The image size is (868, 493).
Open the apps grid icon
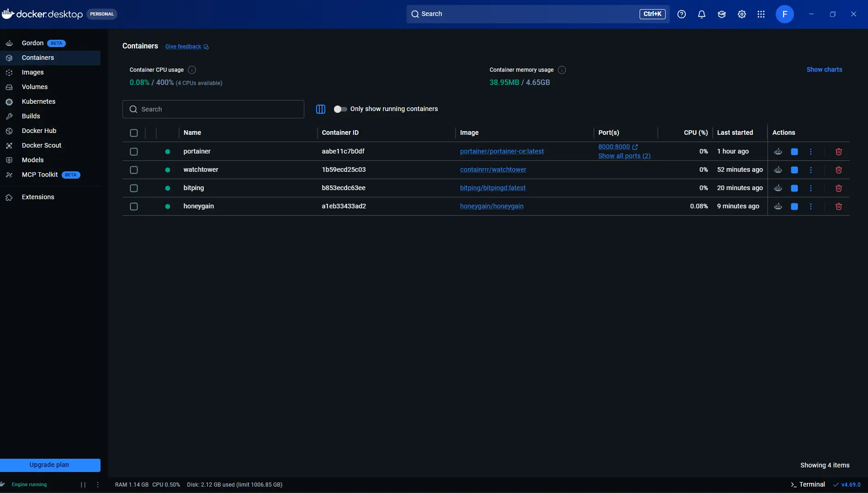(x=761, y=14)
